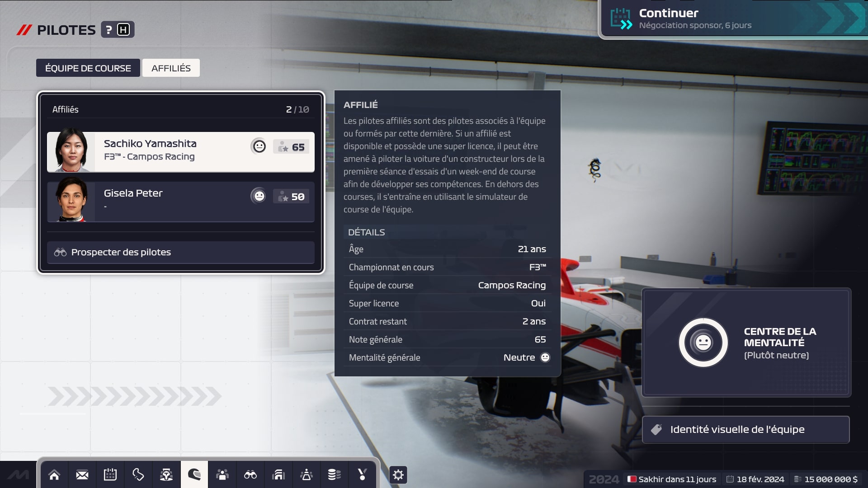Viewport: 868px width, 488px height.
Task: Click the home icon in taskbar
Action: click(x=54, y=474)
